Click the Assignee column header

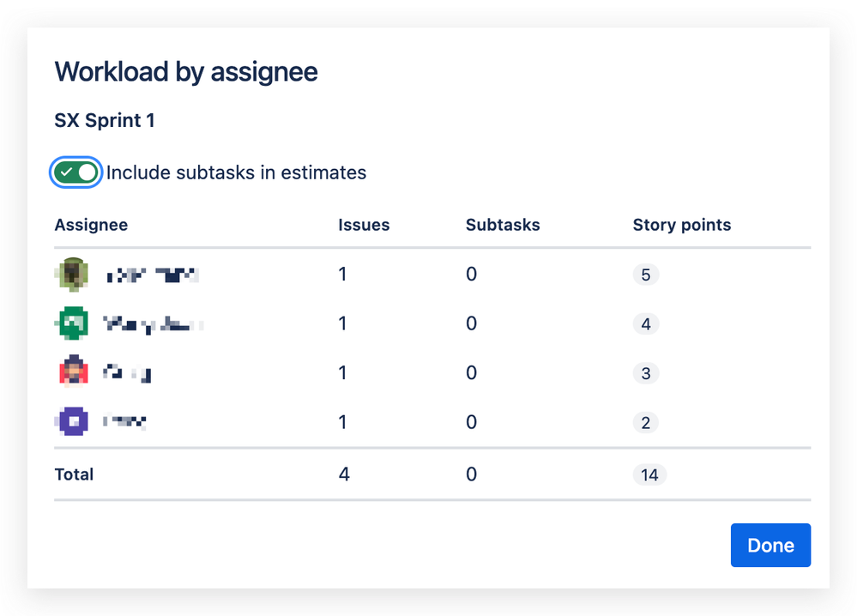coord(91,225)
